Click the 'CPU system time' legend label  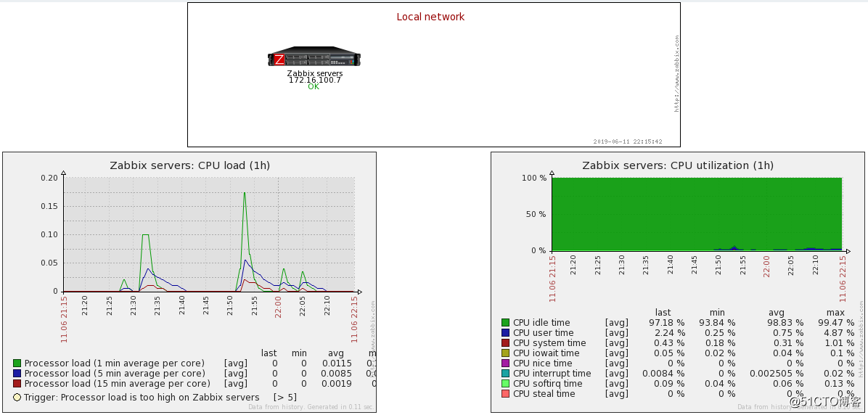tap(549, 343)
